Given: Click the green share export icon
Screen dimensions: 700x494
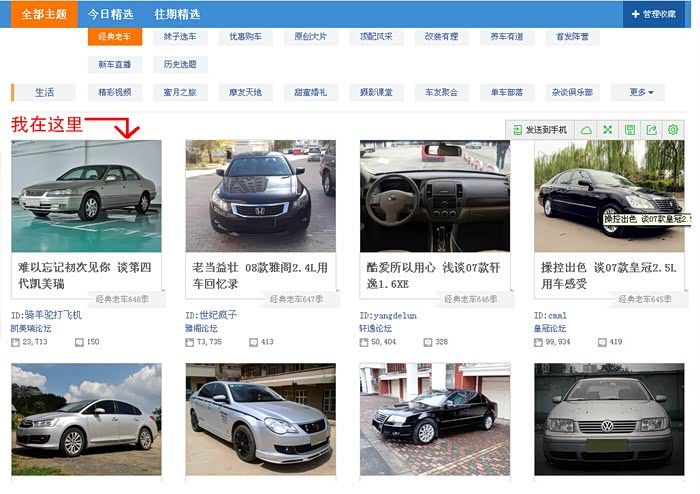Looking at the screenshot, I should pyautogui.click(x=651, y=130).
